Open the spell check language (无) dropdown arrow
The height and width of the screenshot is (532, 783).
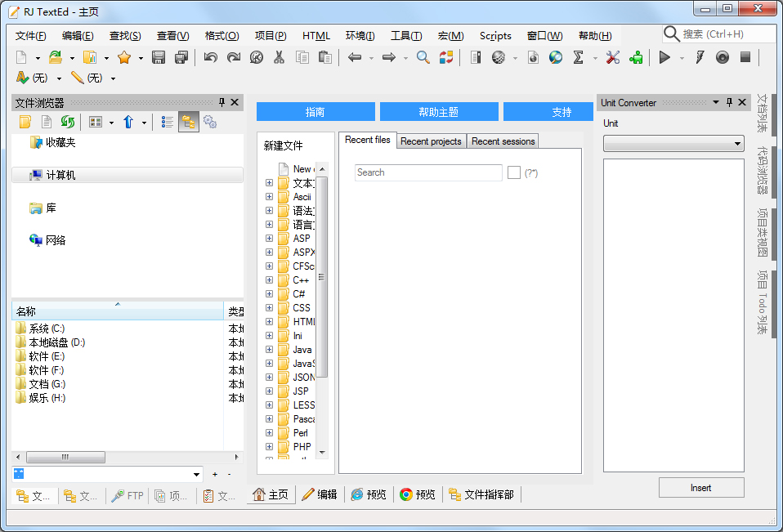pos(59,78)
